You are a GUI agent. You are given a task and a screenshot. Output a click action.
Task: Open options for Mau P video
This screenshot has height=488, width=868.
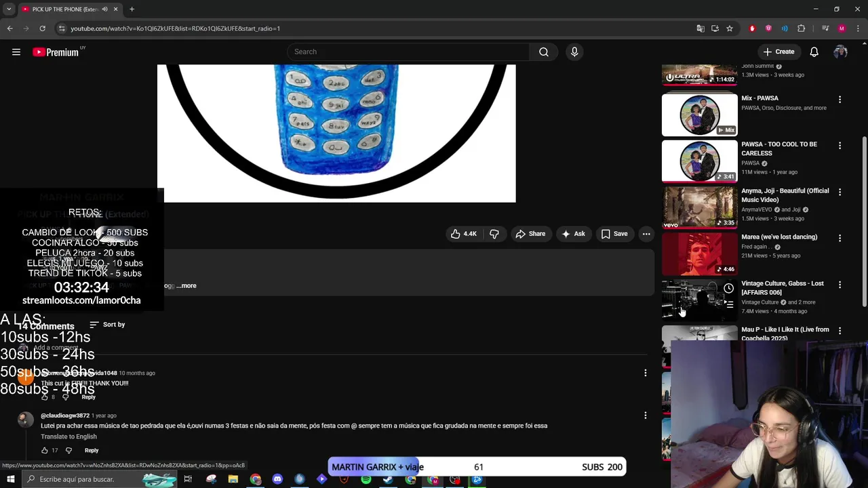[840, 331]
